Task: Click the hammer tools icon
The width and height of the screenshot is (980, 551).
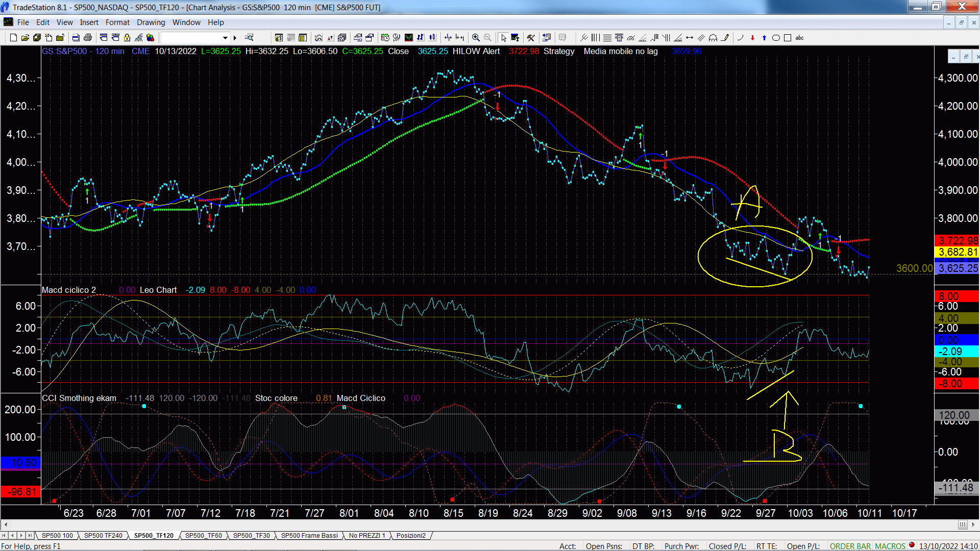Action: [x=531, y=38]
